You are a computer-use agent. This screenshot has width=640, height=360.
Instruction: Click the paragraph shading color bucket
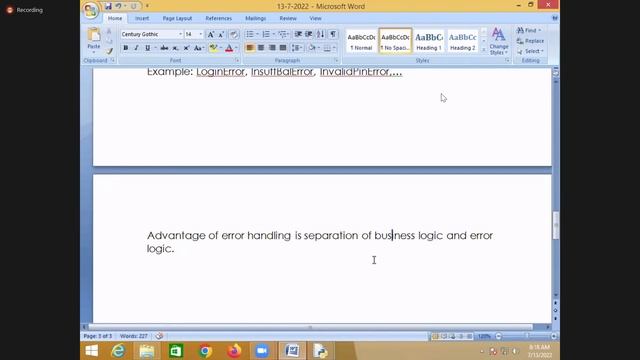(311, 48)
